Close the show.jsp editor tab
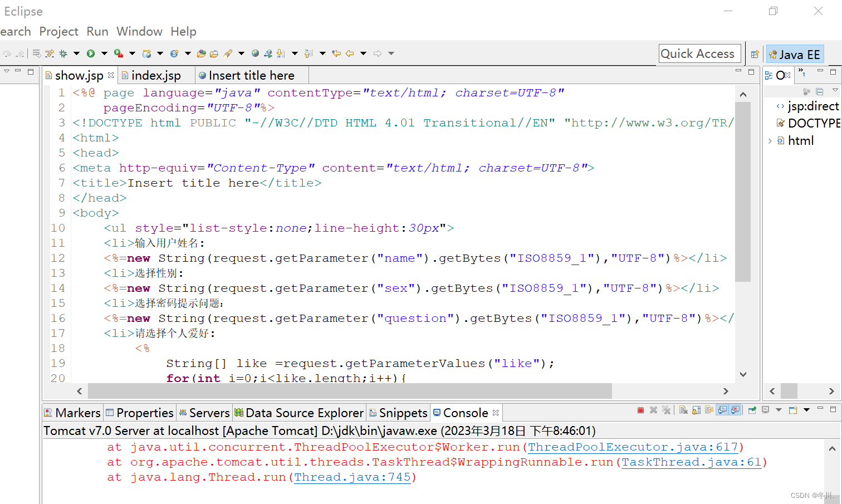The image size is (842, 504). (111, 75)
